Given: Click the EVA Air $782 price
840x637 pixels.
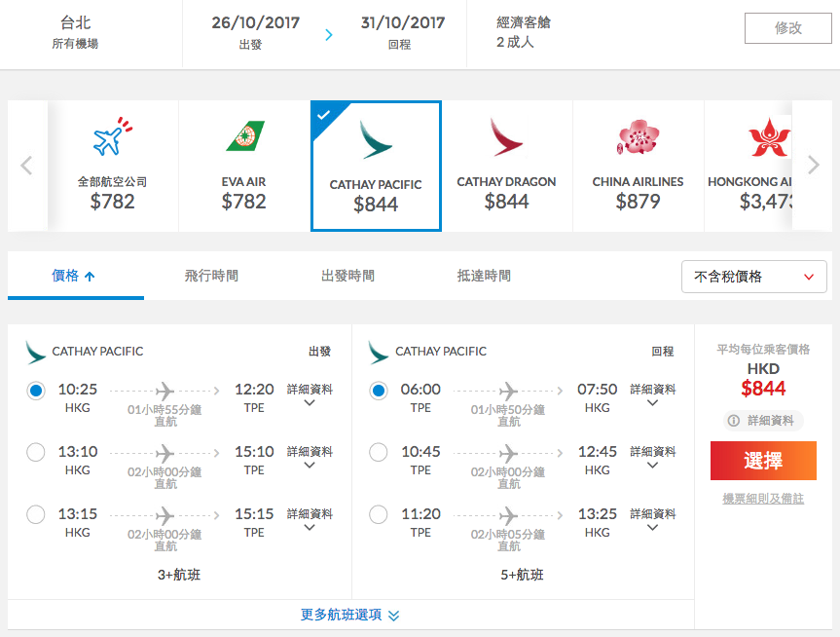Looking at the screenshot, I should (x=243, y=202).
